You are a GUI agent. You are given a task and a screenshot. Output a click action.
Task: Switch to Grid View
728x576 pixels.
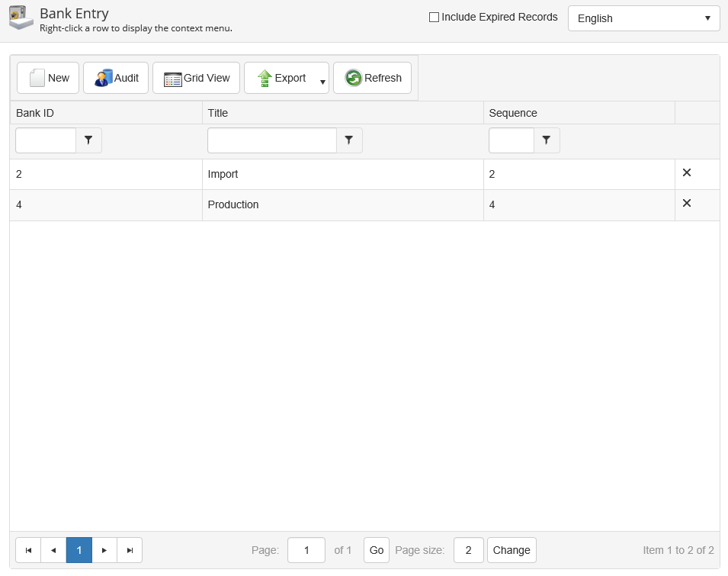pos(197,78)
